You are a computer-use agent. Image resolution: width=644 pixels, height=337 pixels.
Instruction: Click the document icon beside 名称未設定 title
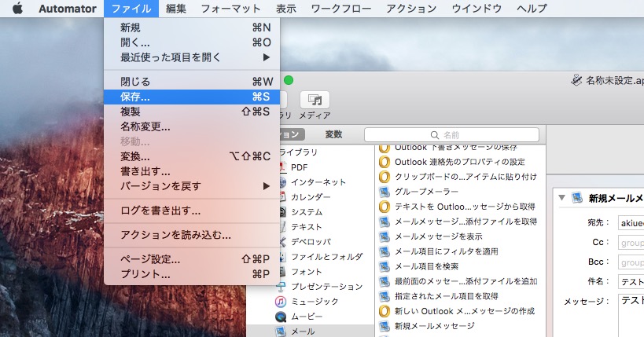point(576,80)
